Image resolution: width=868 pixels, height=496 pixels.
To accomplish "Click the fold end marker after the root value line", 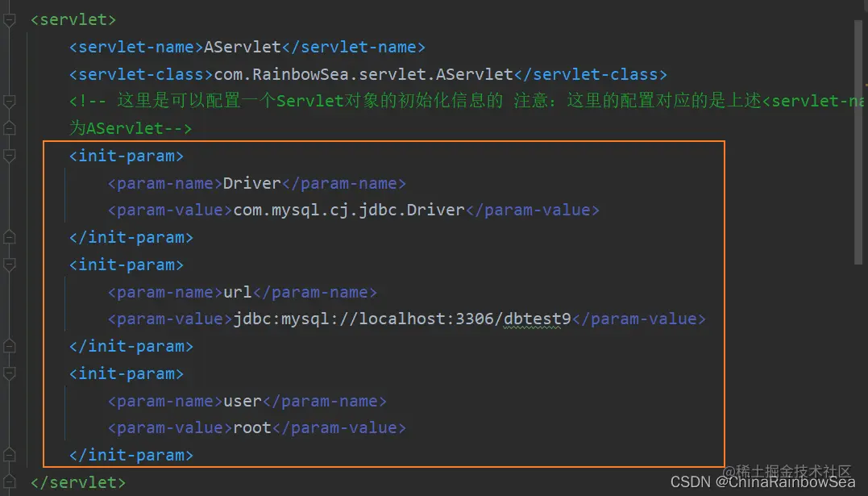I will (x=10, y=455).
